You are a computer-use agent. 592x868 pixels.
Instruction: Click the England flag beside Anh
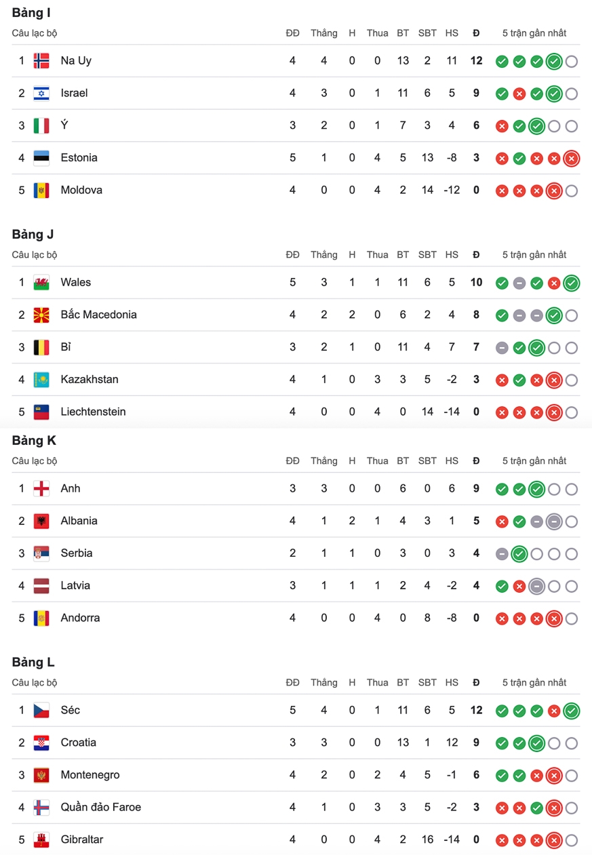click(41, 488)
